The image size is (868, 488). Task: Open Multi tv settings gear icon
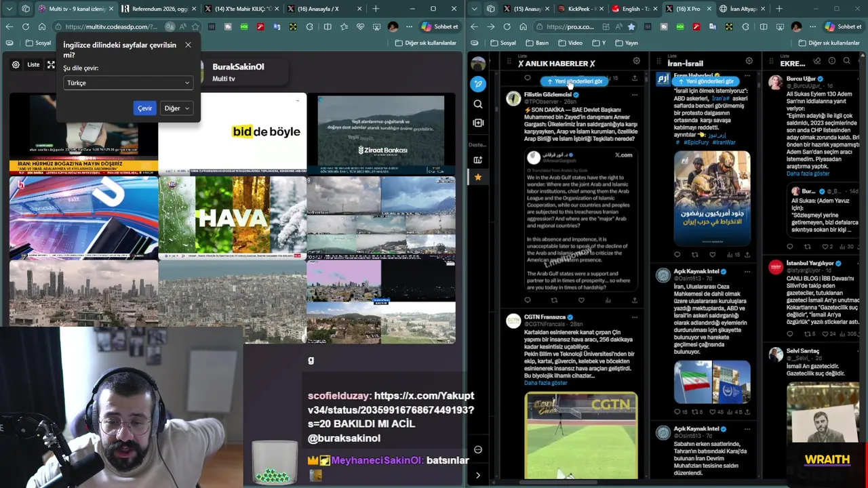pyautogui.click(x=16, y=64)
